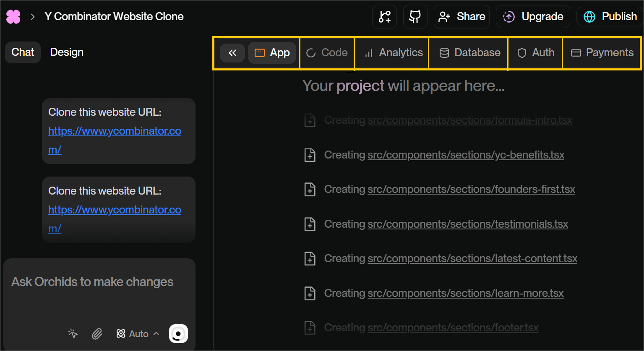Screen dimensions: 644x351
Task: Open the branch/fork version icon
Action: tap(384, 17)
